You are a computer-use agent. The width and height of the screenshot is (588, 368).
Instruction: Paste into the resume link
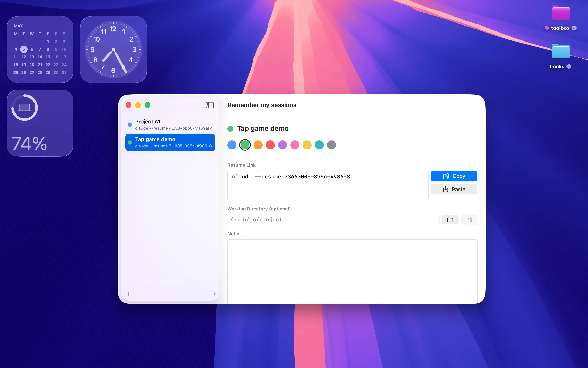454,189
